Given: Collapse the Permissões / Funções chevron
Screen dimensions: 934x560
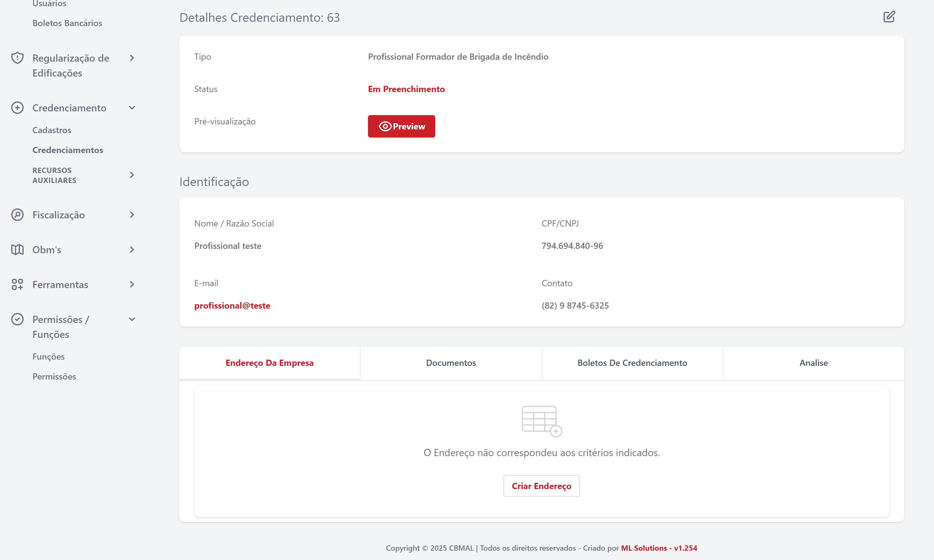Looking at the screenshot, I should 132,319.
